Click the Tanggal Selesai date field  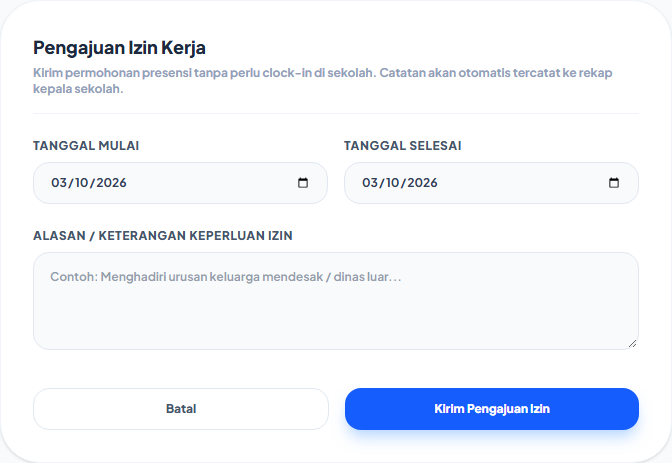click(492, 183)
